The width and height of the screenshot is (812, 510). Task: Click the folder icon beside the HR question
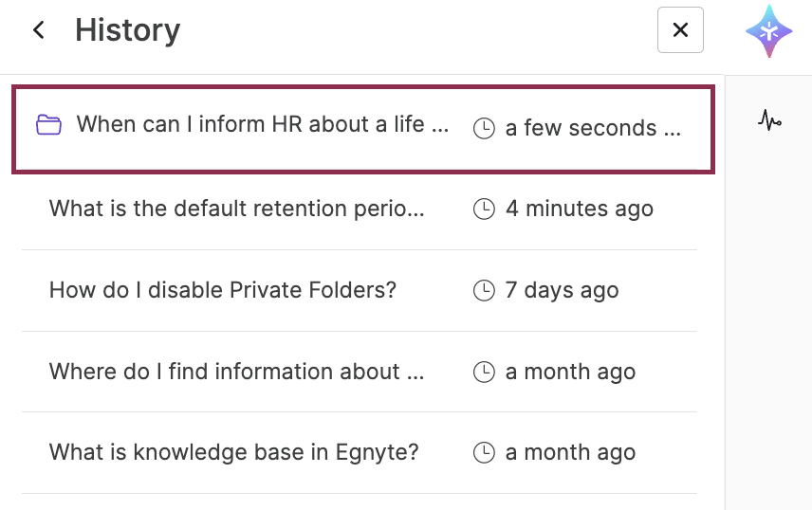pyautogui.click(x=48, y=125)
